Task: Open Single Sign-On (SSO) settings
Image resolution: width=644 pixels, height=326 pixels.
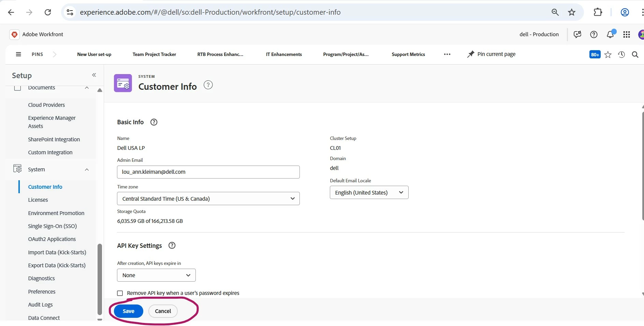Action: coord(52,226)
